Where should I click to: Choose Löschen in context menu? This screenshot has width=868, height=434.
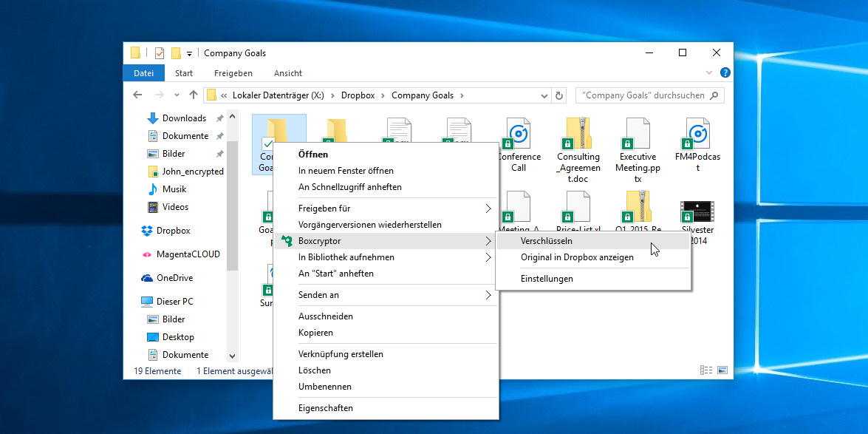click(x=386, y=370)
